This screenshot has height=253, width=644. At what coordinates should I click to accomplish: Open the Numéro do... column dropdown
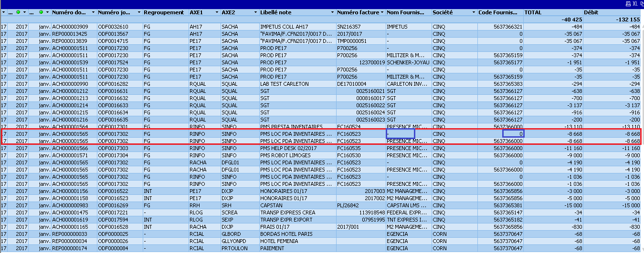coord(93,12)
